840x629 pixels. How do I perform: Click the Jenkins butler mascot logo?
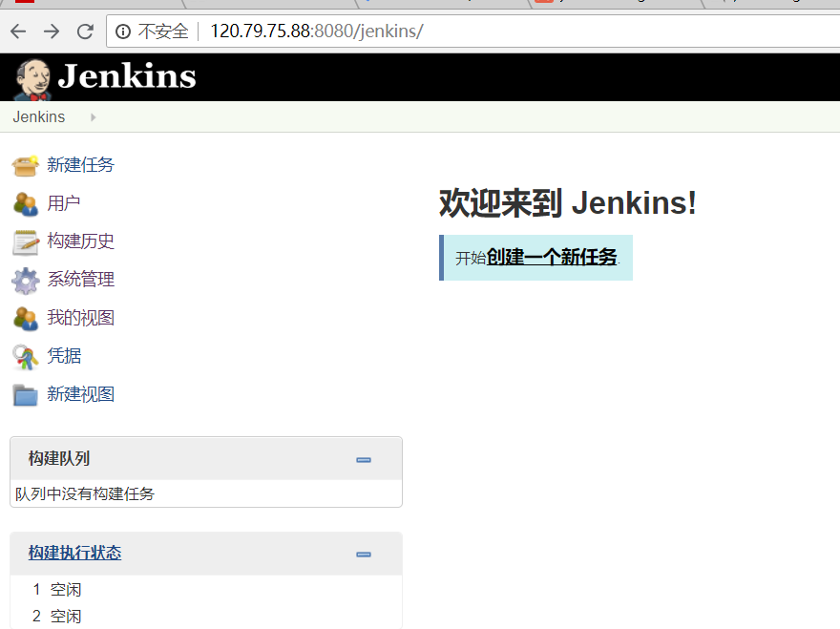[x=32, y=80]
